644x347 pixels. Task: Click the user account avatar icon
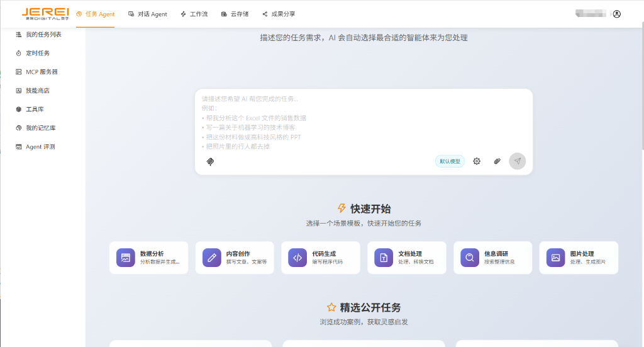(617, 14)
